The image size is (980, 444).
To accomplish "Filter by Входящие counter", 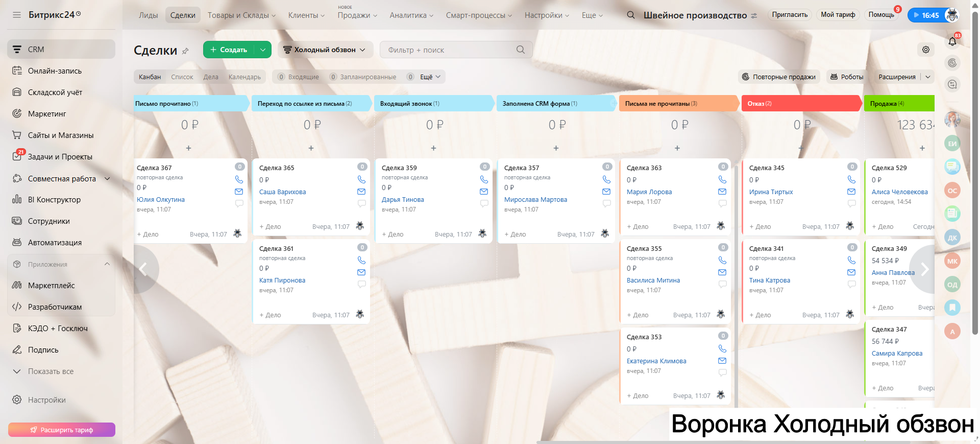I will (298, 77).
